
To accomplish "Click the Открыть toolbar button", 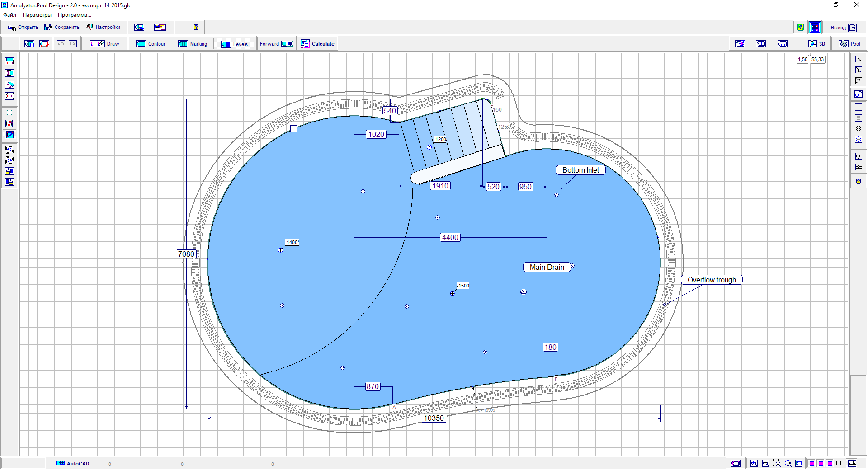I will 23,28.
